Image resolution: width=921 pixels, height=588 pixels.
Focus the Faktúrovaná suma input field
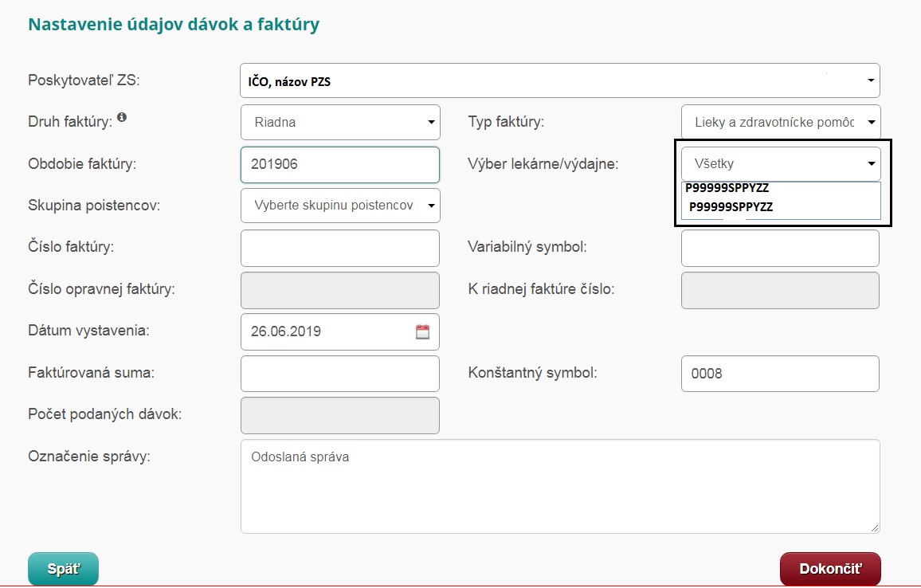tap(340, 373)
